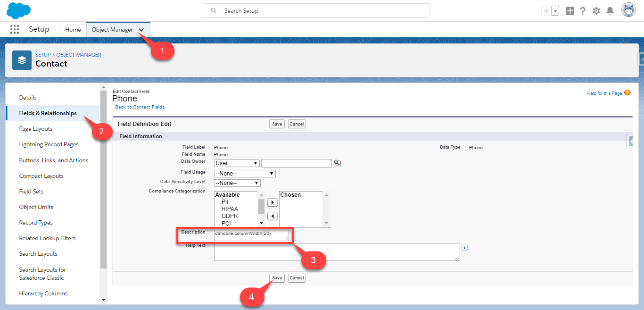644x310 pixels.
Task: Open the App Launcher grid icon
Action: (15, 29)
